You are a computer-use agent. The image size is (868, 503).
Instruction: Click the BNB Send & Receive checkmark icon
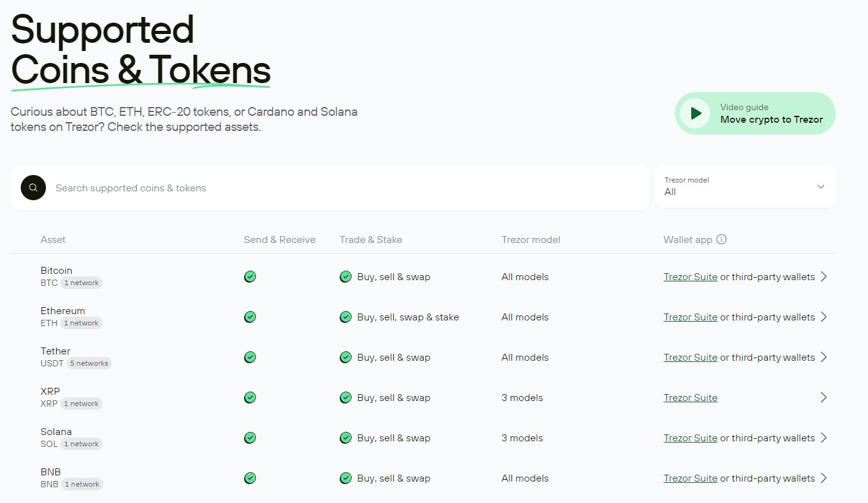pos(250,478)
